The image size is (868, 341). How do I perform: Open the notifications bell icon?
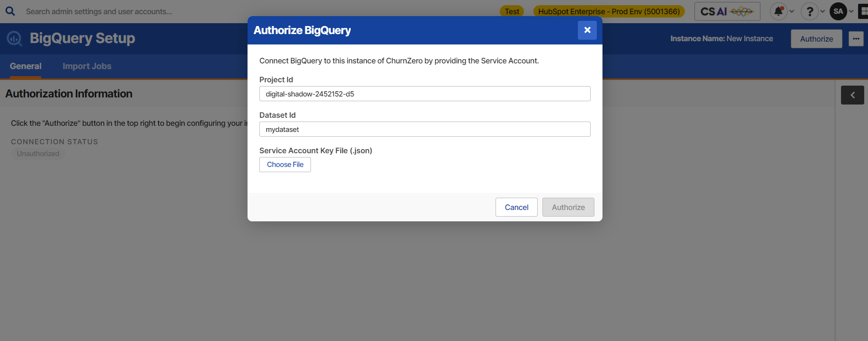point(779,11)
